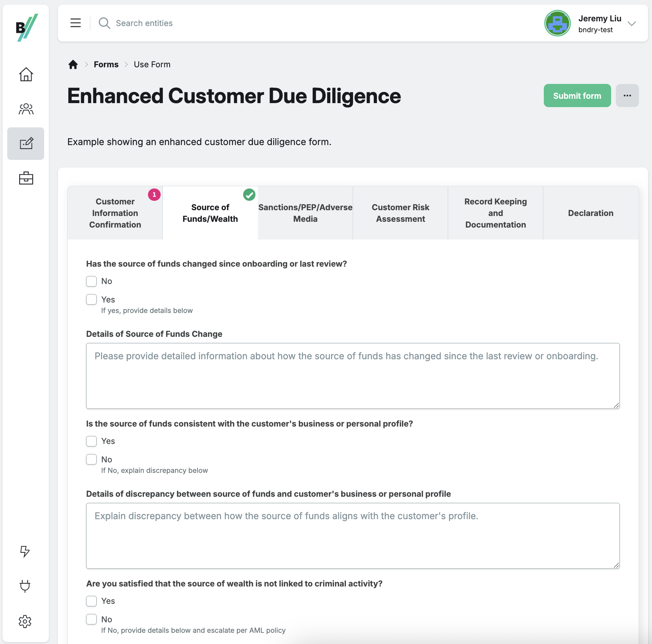Open the Teams section in sidebar
The height and width of the screenshot is (644, 652).
coord(25,109)
